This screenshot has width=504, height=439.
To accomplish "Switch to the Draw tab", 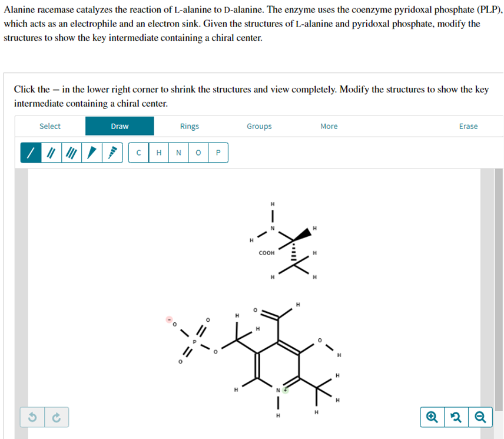I will click(x=120, y=126).
